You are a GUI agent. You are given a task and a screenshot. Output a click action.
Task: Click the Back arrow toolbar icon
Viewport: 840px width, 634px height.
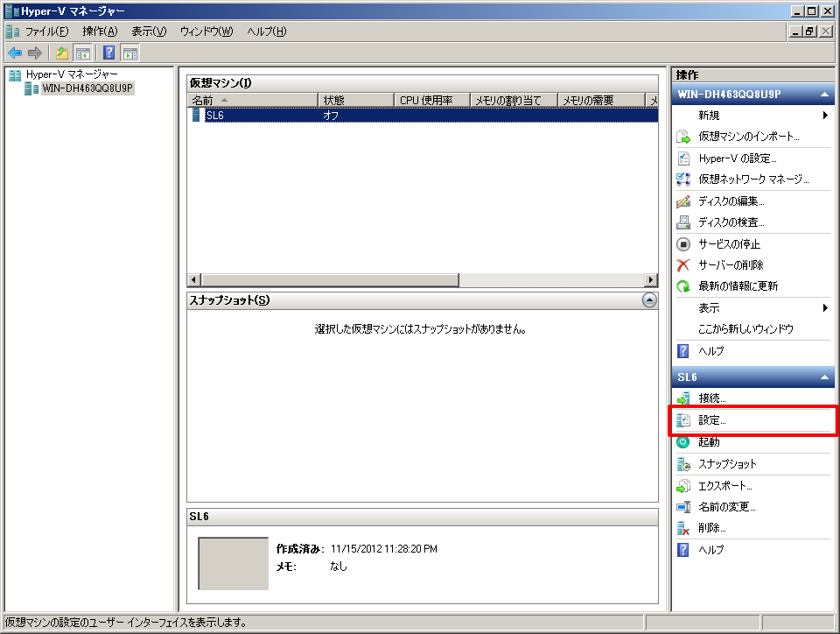(15, 53)
